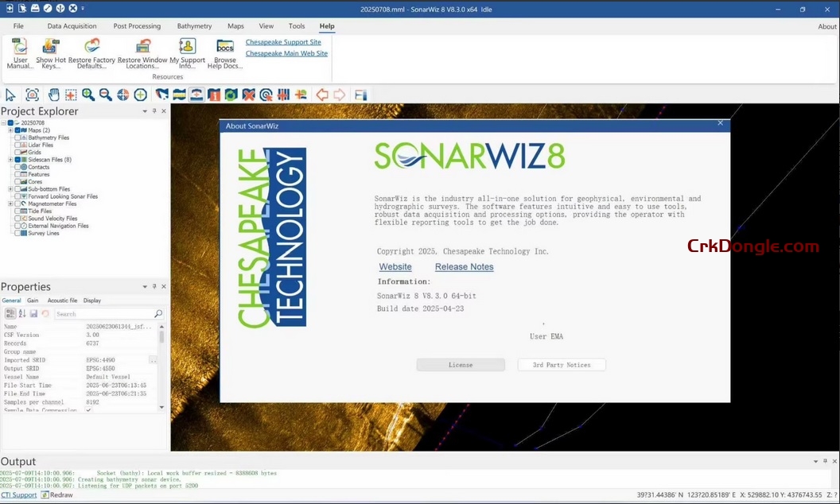
Task: Collapse the 20250708 project root node
Action: (3, 122)
